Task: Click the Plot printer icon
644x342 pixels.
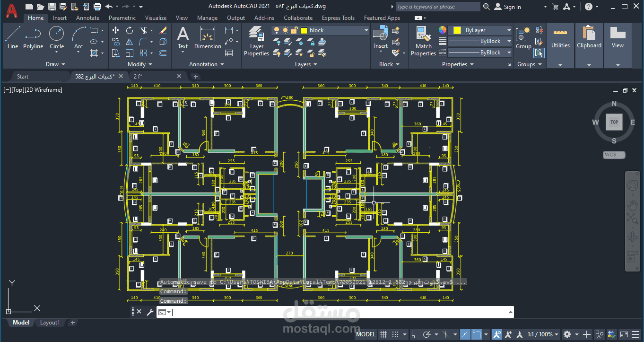Action: tap(97, 7)
